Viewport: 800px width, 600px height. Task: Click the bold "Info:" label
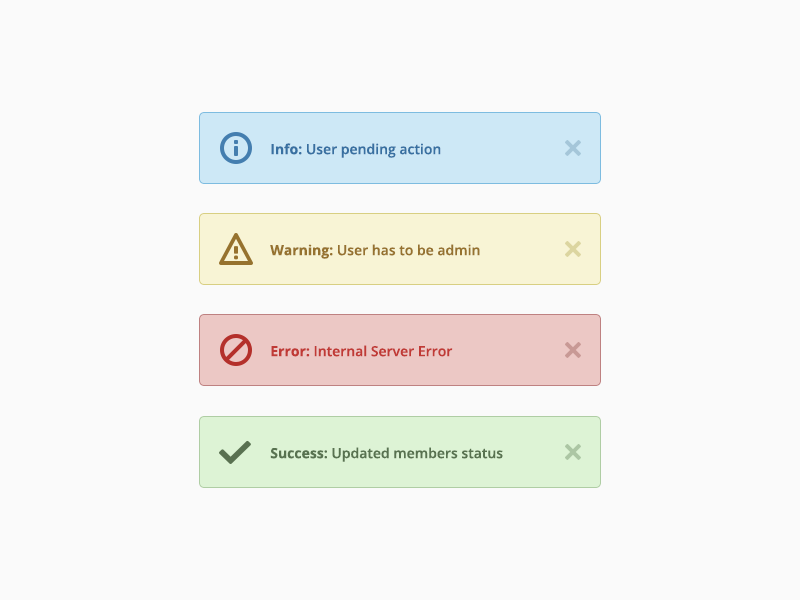(286, 149)
